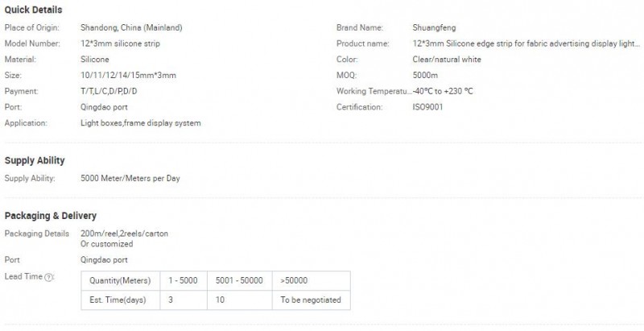Click the -40°C to +230 °C value
This screenshot has width=644, height=331.
tap(442, 91)
